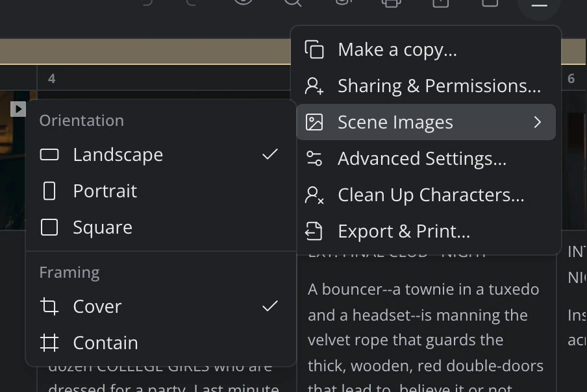Open Sharing & Permissions menu entry
This screenshot has width=587, height=392.
pyautogui.click(x=426, y=86)
